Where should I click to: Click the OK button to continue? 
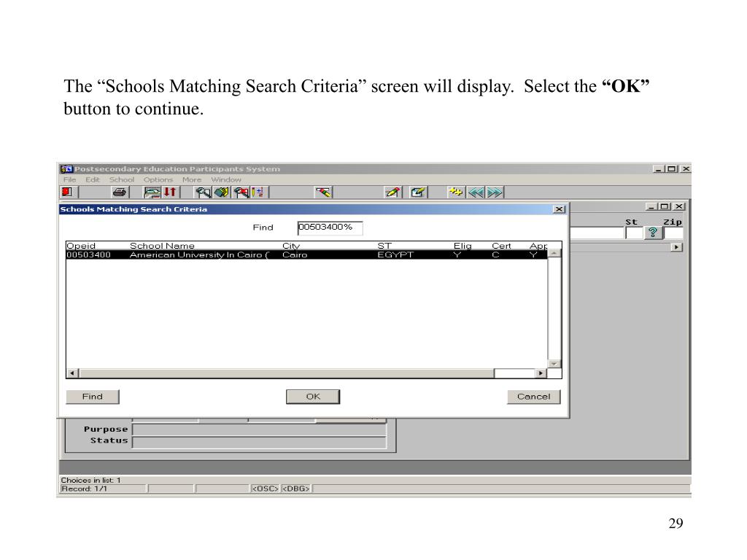coord(313,397)
